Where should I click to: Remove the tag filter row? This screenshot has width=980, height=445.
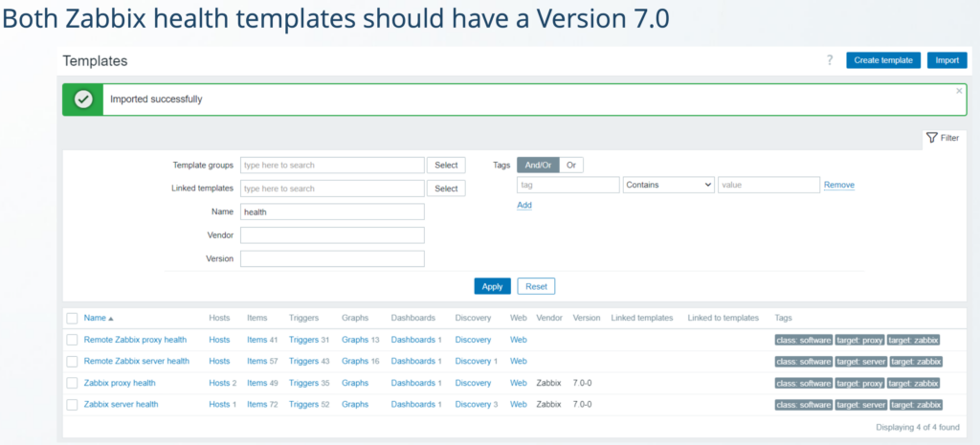pos(838,185)
